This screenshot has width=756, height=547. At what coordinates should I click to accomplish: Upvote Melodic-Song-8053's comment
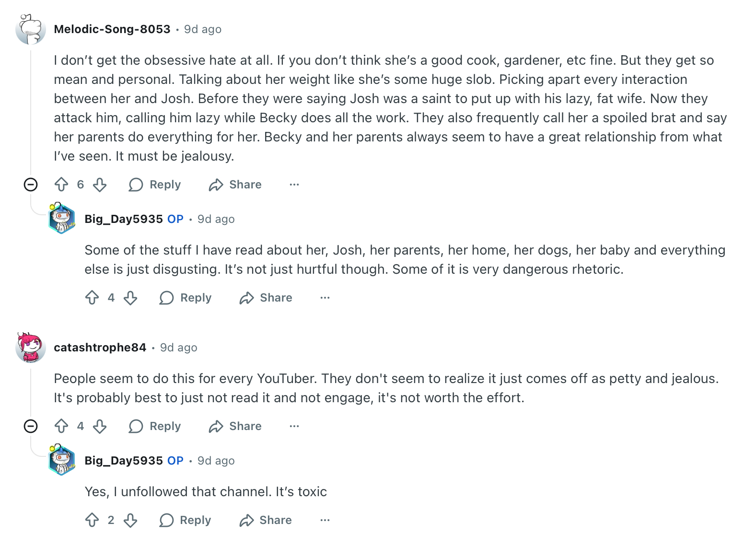click(x=61, y=185)
